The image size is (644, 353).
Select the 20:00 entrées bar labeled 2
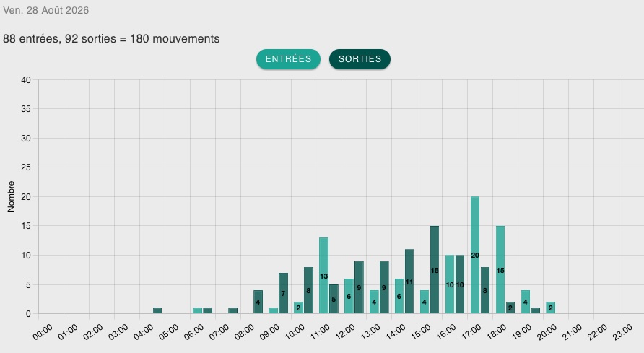[x=550, y=308]
